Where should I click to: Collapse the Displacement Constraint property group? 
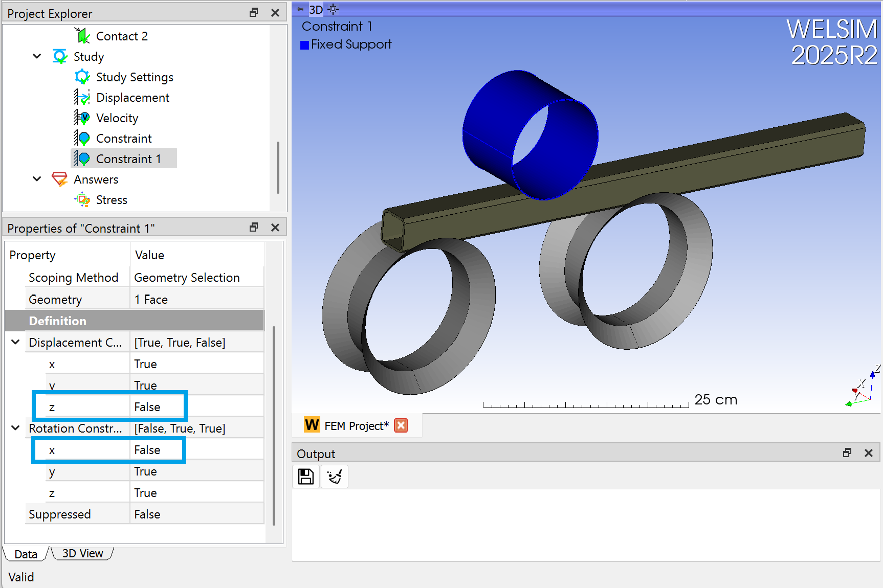(15, 342)
